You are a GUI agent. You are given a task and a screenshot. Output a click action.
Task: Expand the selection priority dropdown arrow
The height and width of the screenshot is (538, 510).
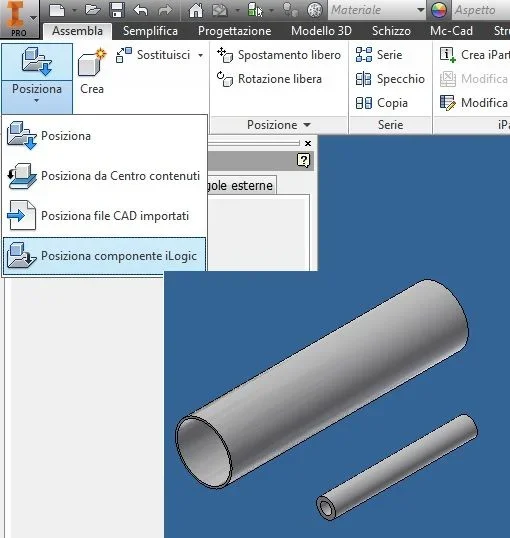point(271,11)
